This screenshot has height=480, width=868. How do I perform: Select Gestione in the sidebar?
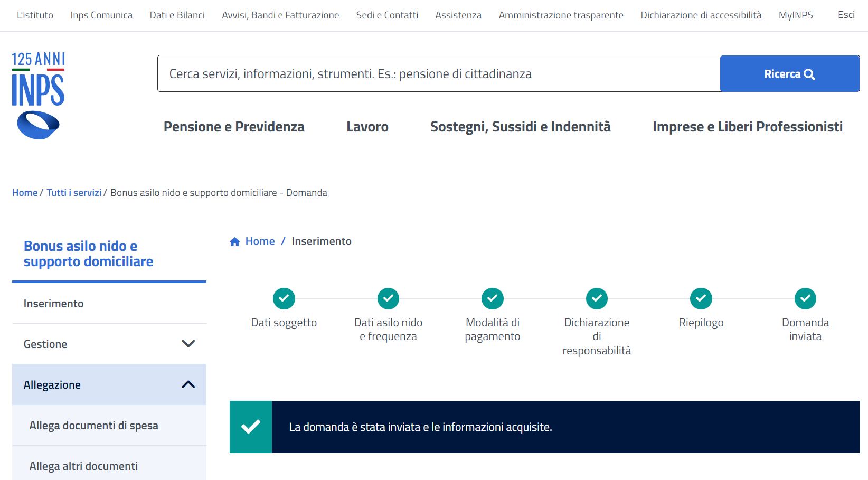pyautogui.click(x=109, y=344)
